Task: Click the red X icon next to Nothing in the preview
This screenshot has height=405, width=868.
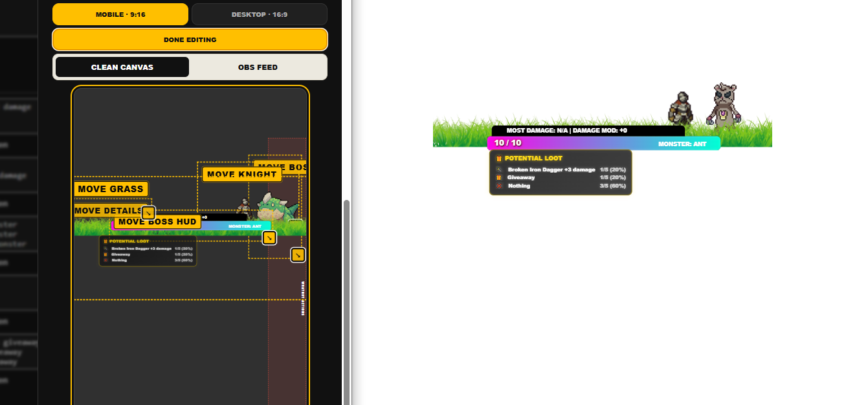Action: pyautogui.click(x=499, y=186)
